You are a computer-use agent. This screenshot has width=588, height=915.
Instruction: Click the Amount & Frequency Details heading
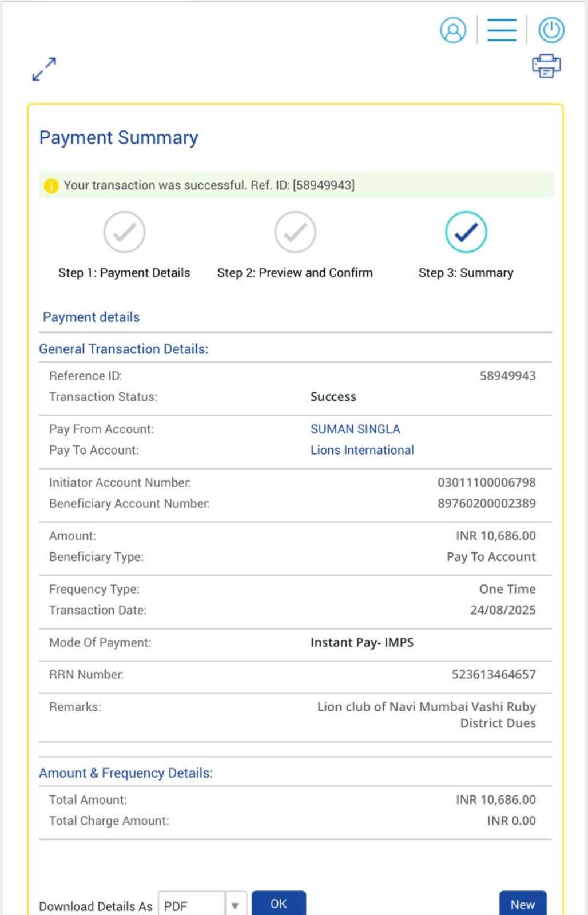click(126, 773)
